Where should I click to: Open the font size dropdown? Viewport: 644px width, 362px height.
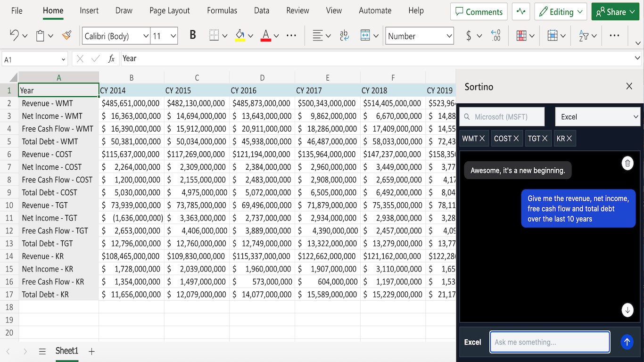point(173,36)
